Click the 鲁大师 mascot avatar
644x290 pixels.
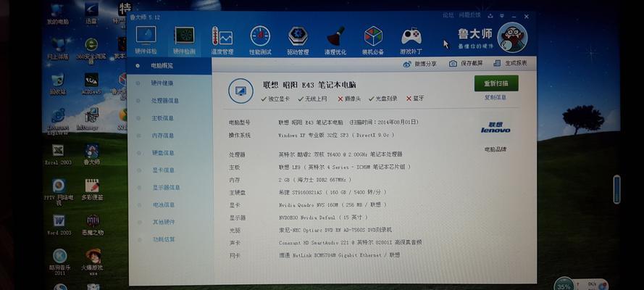pyautogui.click(x=512, y=38)
